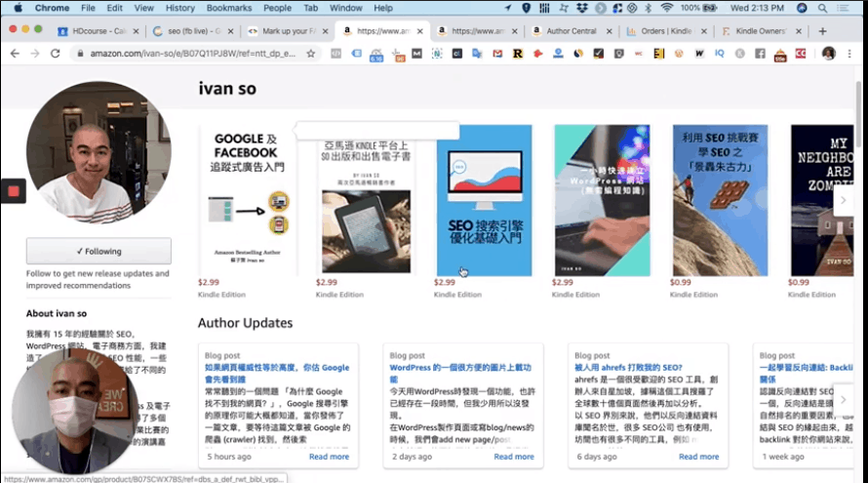Switch to the Kindle Owners tab
Image resolution: width=868 pixels, height=483 pixels.
click(x=761, y=31)
